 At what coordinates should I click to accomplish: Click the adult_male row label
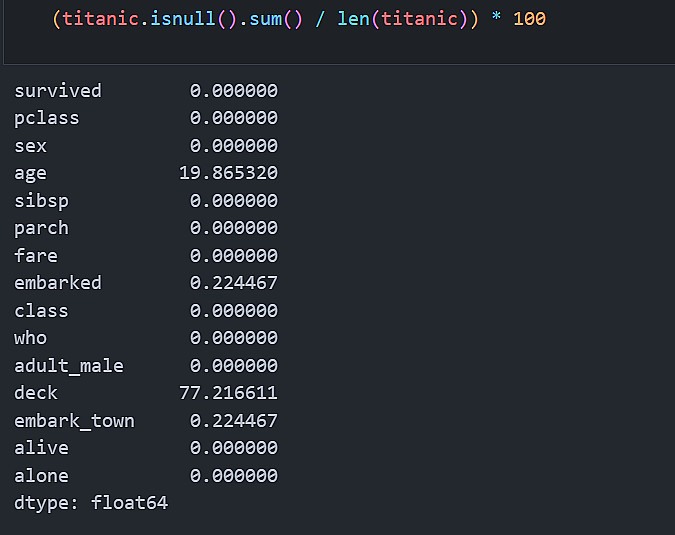tap(69, 365)
